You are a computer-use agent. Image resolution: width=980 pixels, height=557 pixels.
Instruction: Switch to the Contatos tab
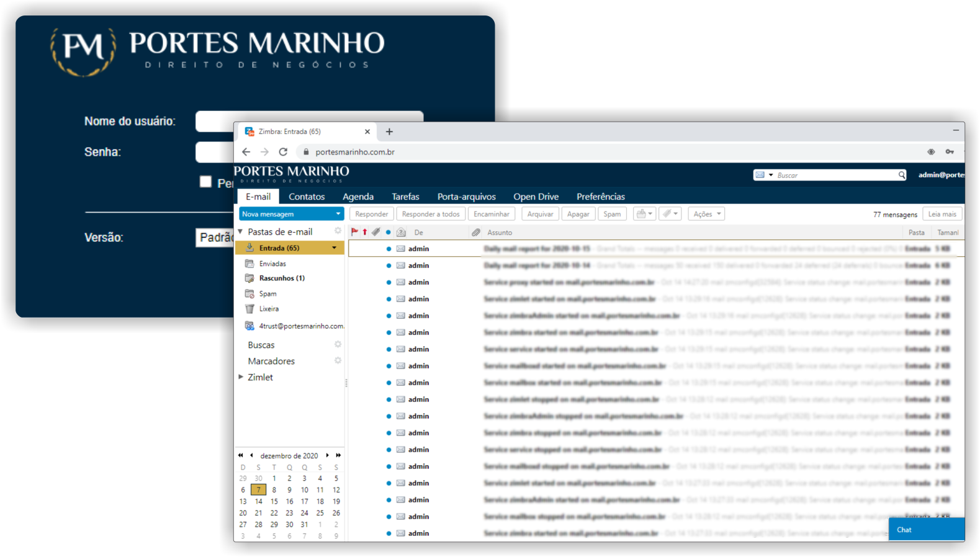point(307,197)
